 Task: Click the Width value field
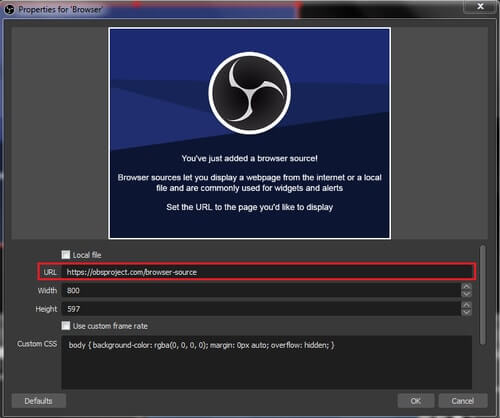click(x=261, y=290)
